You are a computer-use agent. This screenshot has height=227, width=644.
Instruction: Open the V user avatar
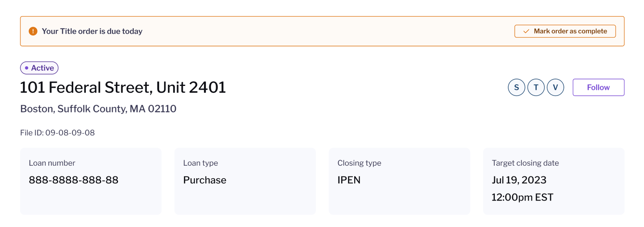click(x=555, y=87)
